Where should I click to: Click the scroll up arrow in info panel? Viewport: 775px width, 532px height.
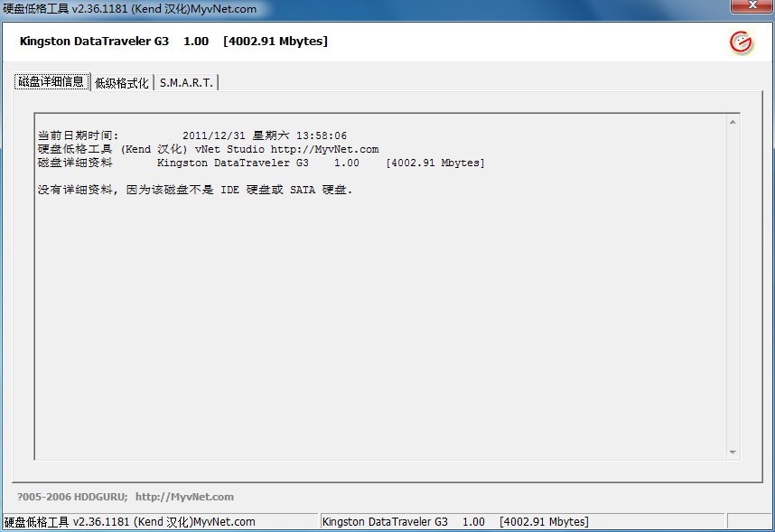733,122
